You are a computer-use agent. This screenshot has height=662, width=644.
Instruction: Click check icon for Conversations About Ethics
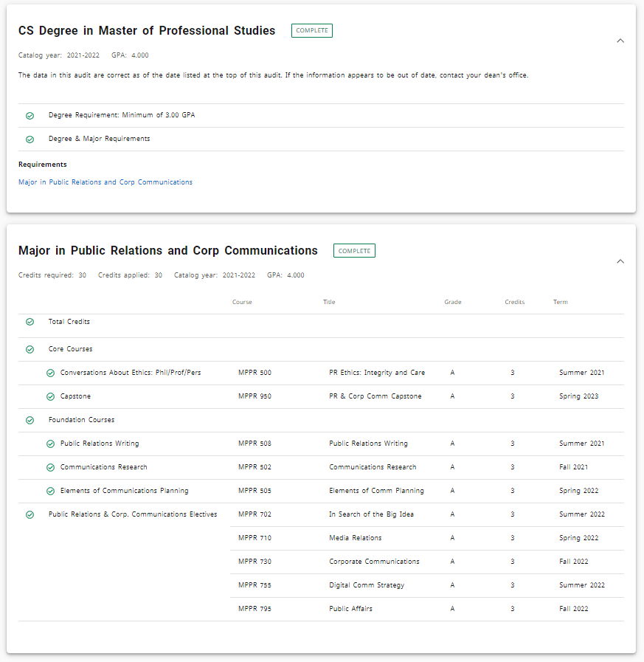(x=51, y=373)
